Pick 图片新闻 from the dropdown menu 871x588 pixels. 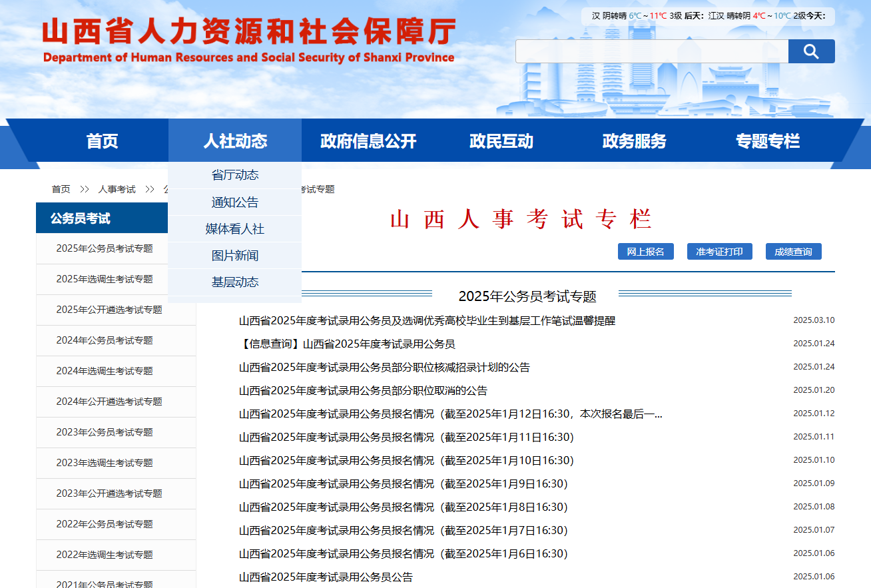[x=235, y=256]
